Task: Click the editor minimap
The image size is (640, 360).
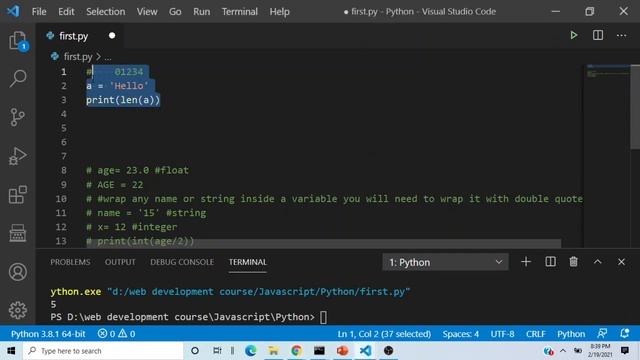Action: [607, 155]
